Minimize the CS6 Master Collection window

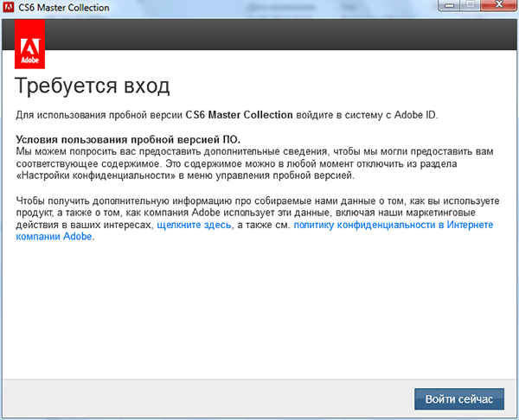(449, 5)
